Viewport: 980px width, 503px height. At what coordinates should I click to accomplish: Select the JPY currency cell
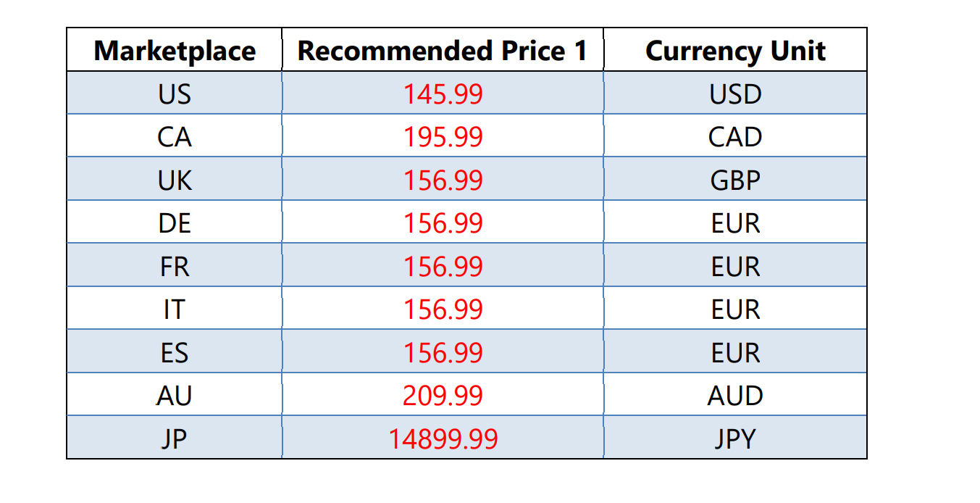pyautogui.click(x=735, y=438)
